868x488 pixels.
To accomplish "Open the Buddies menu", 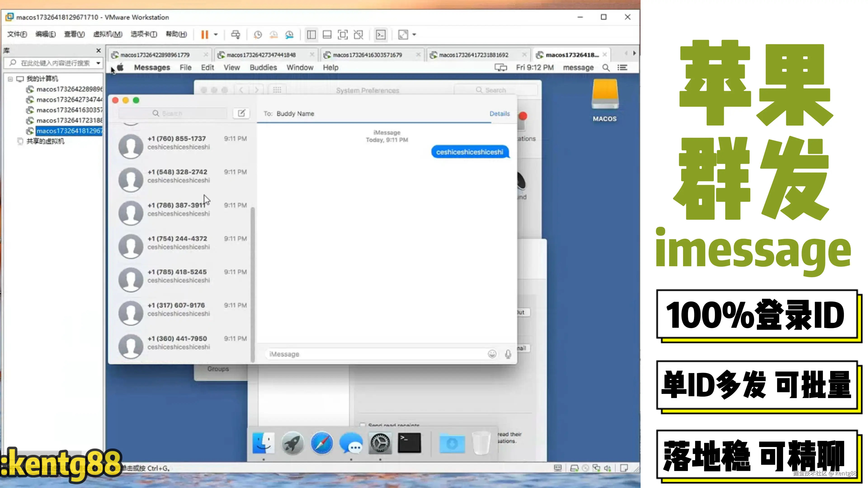I will tap(263, 68).
